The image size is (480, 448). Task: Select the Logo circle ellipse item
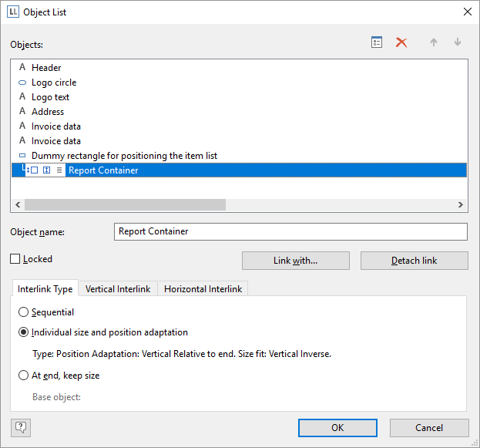pos(53,83)
